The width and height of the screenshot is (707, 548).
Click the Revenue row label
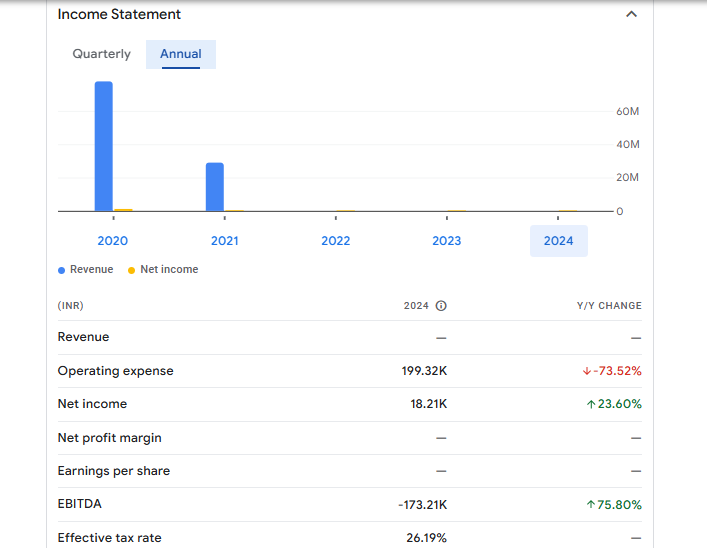click(83, 337)
